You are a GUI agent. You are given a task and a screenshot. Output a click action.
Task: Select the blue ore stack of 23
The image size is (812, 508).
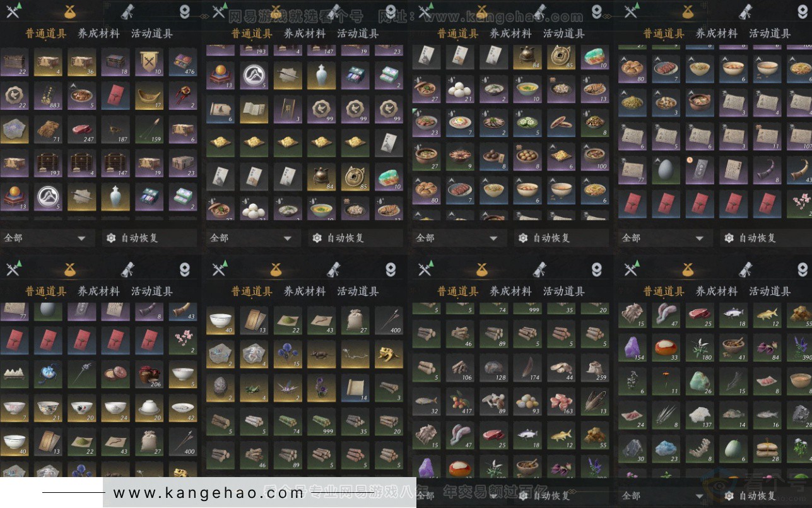tap(666, 447)
